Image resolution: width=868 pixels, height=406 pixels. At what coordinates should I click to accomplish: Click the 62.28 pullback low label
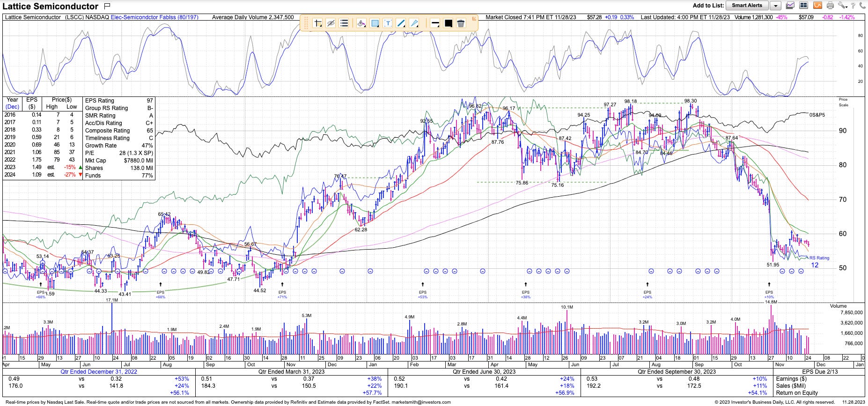coord(361,229)
